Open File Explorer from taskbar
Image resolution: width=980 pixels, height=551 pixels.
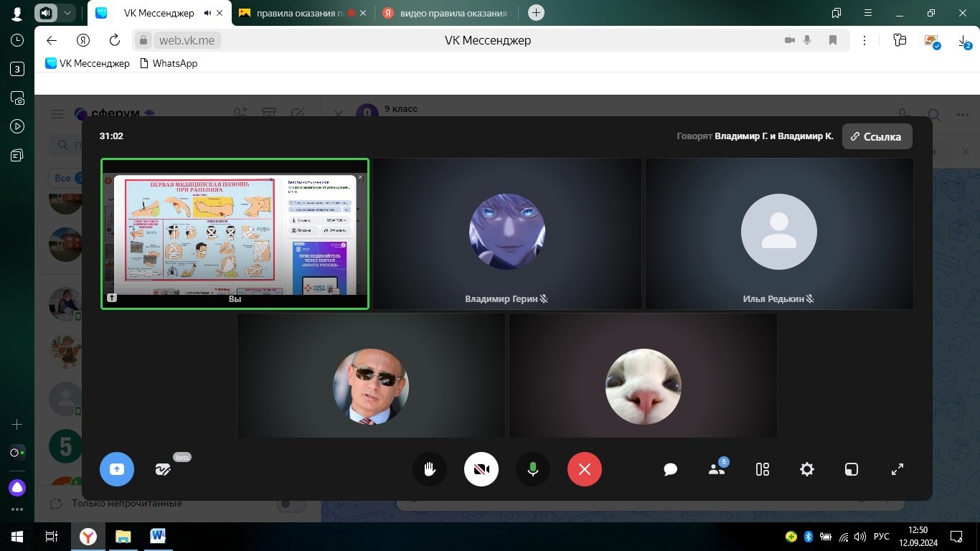click(123, 537)
